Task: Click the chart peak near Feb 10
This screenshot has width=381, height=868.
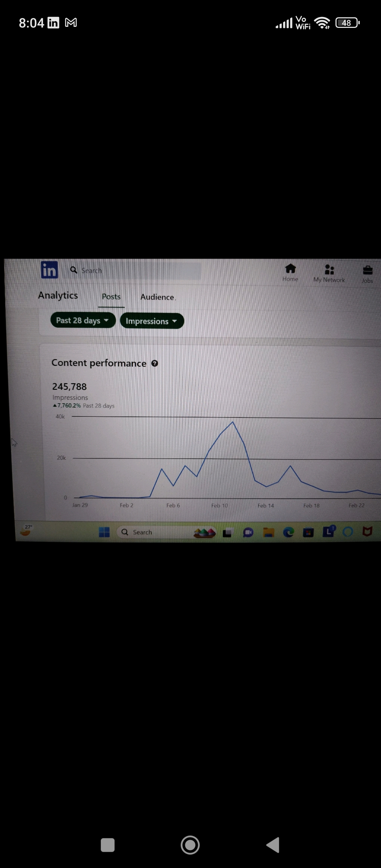Action: [x=232, y=422]
